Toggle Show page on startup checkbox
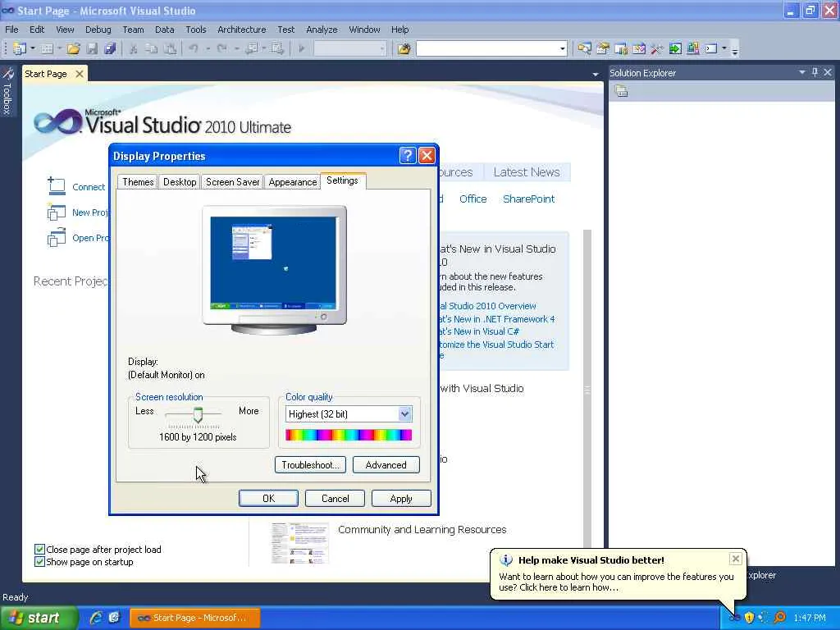 [39, 561]
